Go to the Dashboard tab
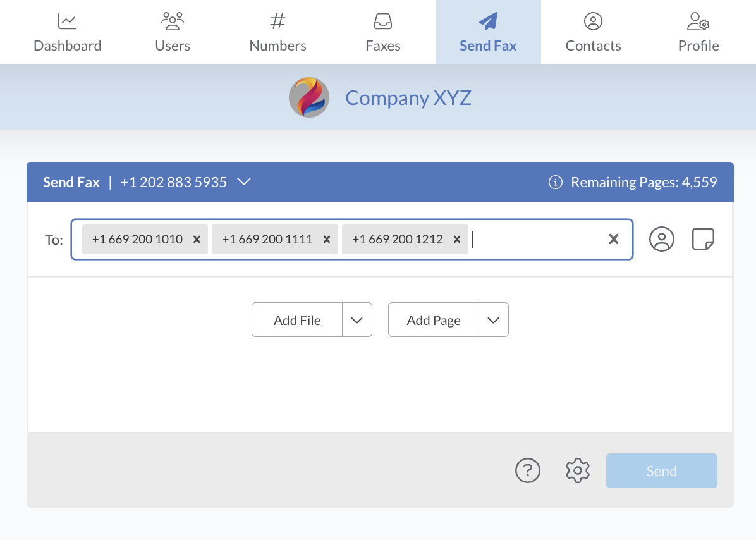This screenshot has width=756, height=540. (67, 32)
